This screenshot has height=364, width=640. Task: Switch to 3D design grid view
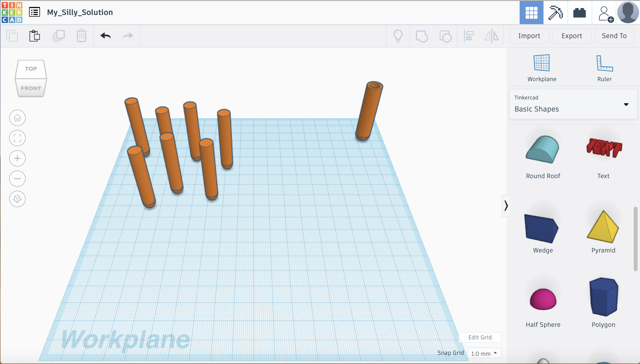coord(531,13)
